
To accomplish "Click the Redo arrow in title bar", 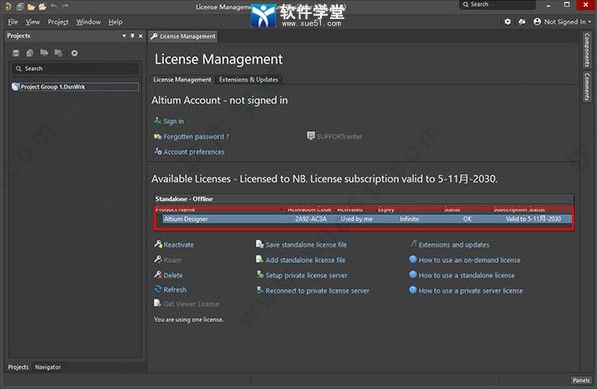I will pyautogui.click(x=65, y=6).
